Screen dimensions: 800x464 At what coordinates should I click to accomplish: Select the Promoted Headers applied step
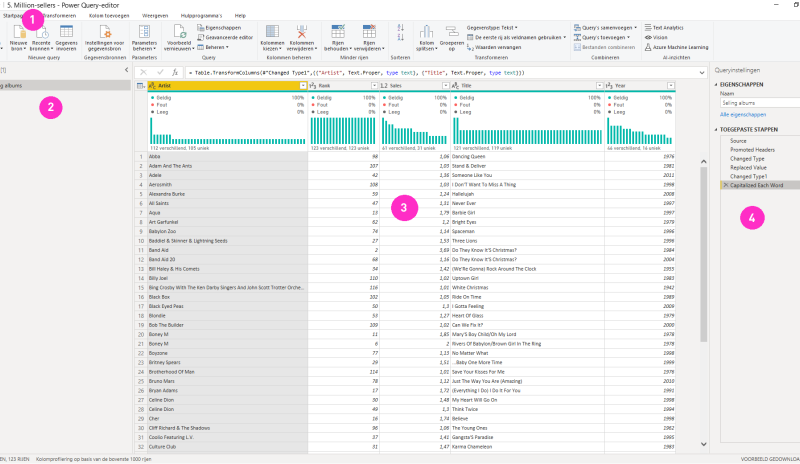pos(752,149)
